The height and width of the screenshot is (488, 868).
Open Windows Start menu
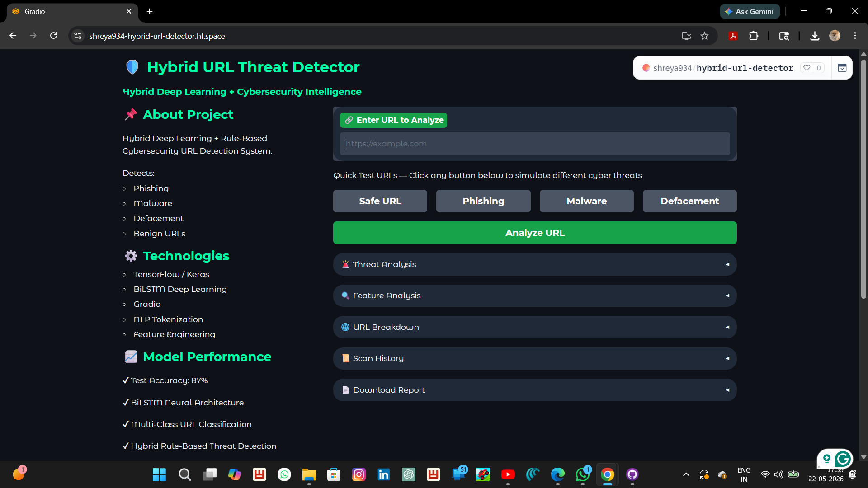click(x=159, y=474)
